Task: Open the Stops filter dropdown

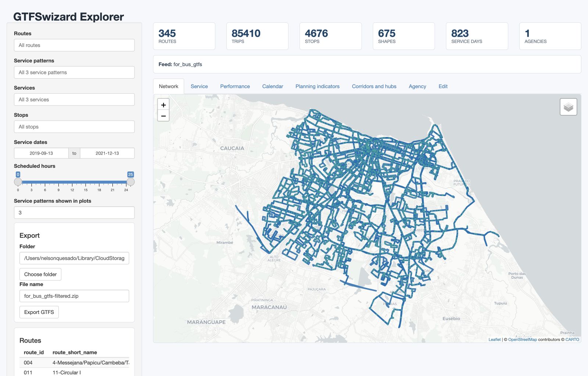Action: pos(74,127)
